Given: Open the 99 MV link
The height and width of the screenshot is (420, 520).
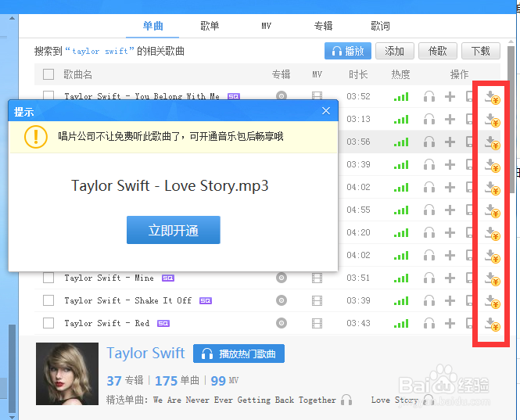Looking at the screenshot, I should tap(224, 381).
